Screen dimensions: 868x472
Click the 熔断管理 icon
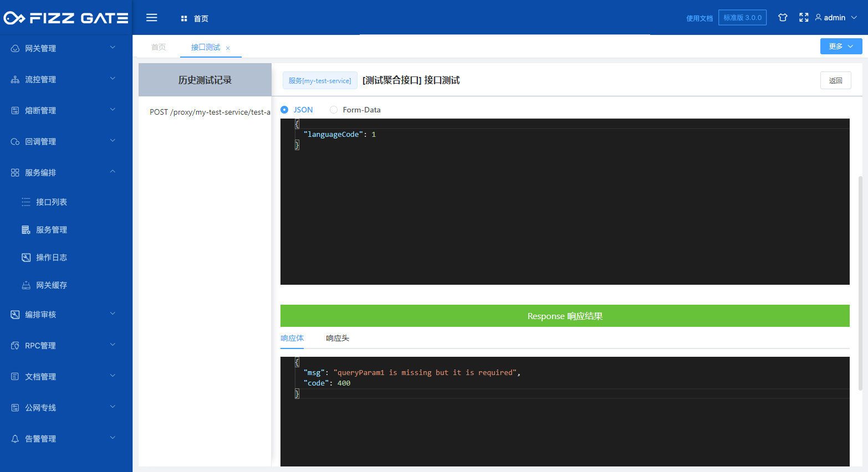pos(15,111)
